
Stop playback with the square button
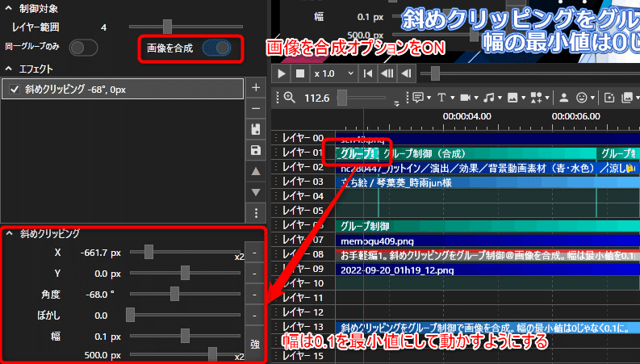tap(300, 74)
